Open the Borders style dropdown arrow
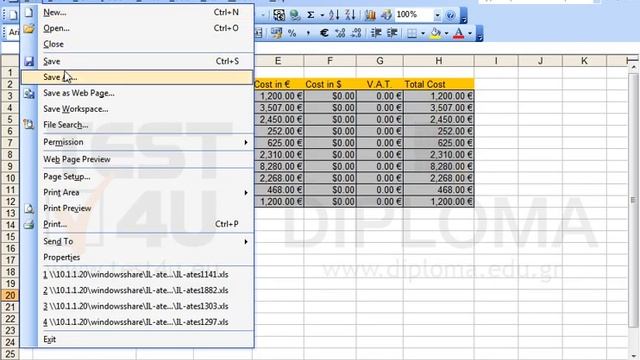This screenshot has height=360, width=640. click(423, 33)
